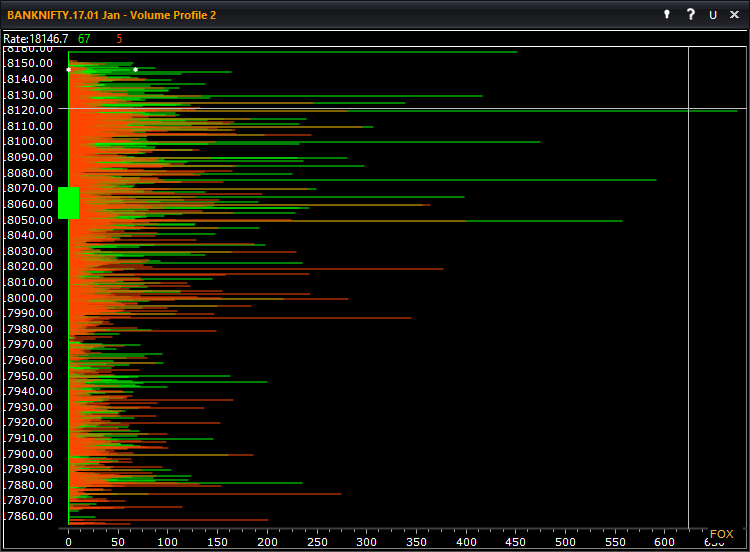Click the right white dot marker near 8150
750x552 pixels.
(135, 70)
